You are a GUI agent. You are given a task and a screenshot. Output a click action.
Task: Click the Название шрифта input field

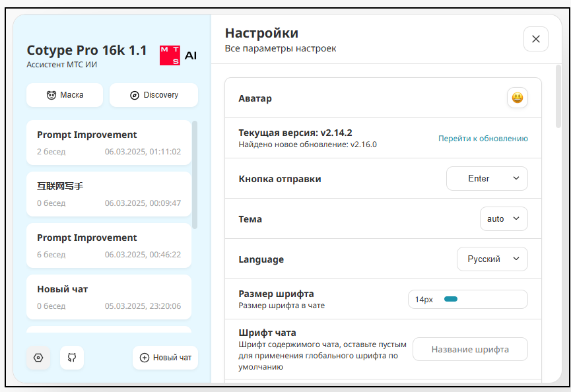(470, 349)
